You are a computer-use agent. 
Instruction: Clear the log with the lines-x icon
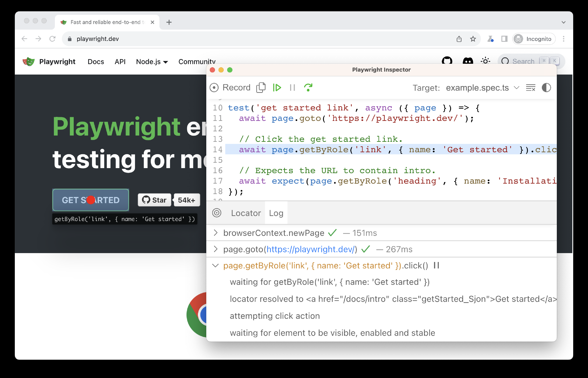click(x=531, y=88)
